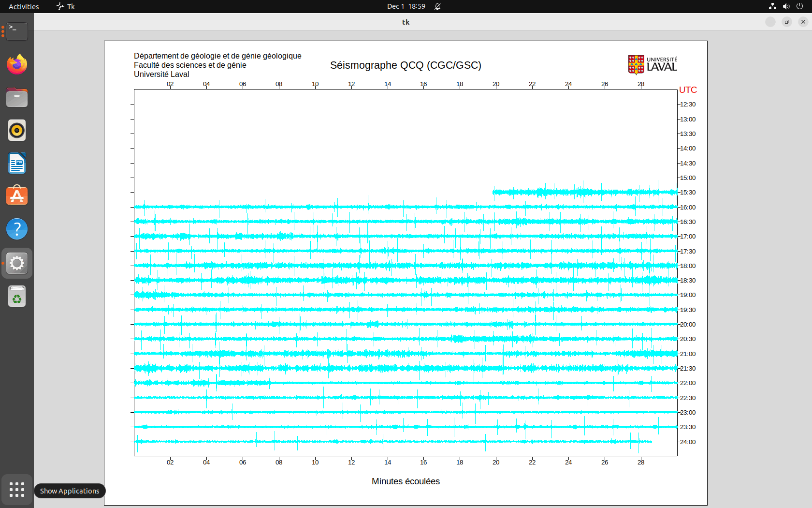The height and width of the screenshot is (508, 812).
Task: Click the Settings gear dock icon
Action: [x=17, y=263]
